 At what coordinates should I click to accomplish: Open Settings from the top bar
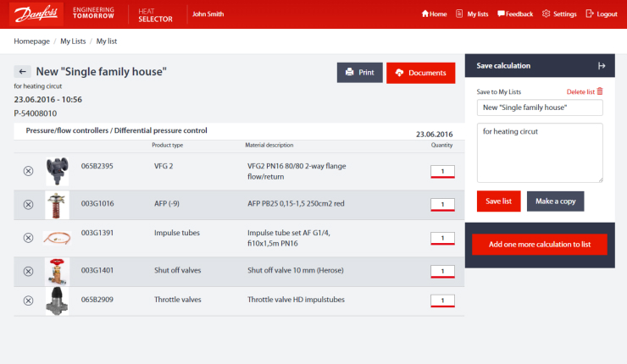(x=559, y=14)
